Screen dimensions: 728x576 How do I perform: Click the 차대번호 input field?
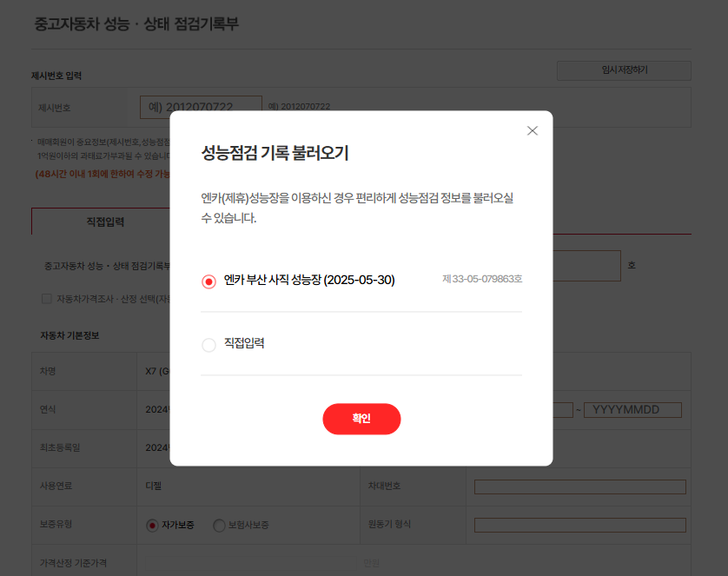point(580,487)
